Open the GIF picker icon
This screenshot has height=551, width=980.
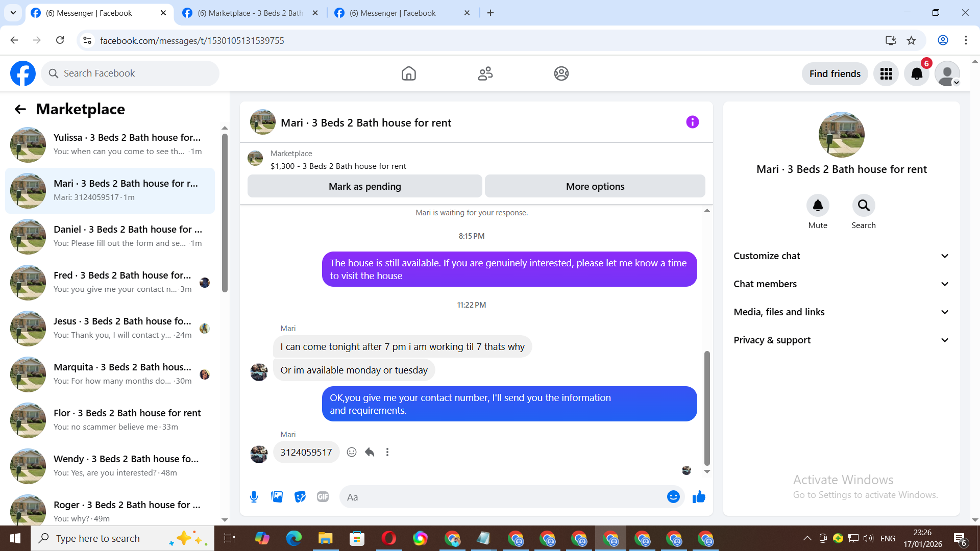323,497
